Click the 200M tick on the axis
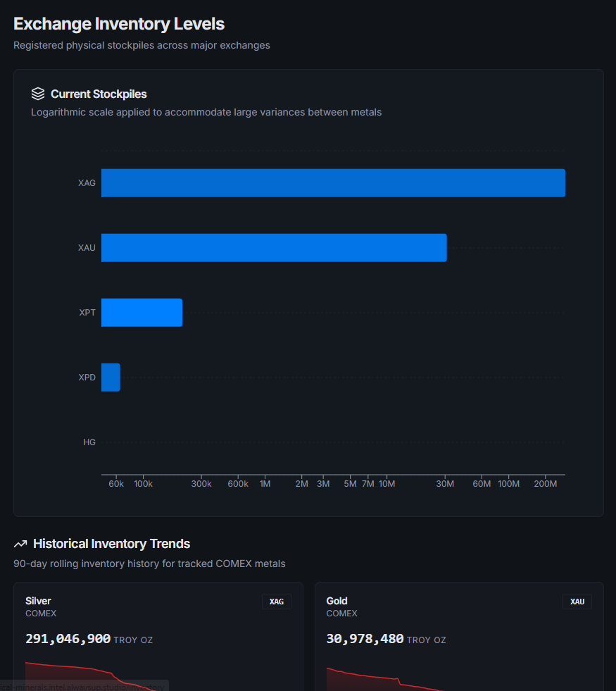Image resolution: width=616 pixels, height=691 pixels. 546,484
